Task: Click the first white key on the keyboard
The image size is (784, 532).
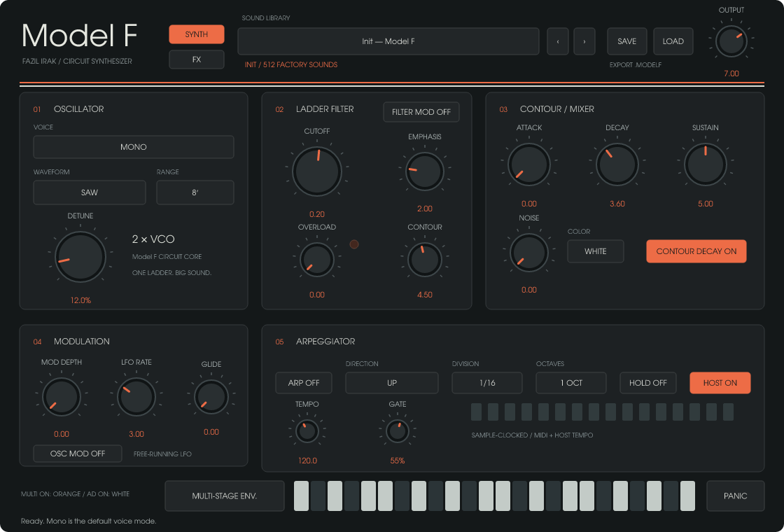Action: 301,496
